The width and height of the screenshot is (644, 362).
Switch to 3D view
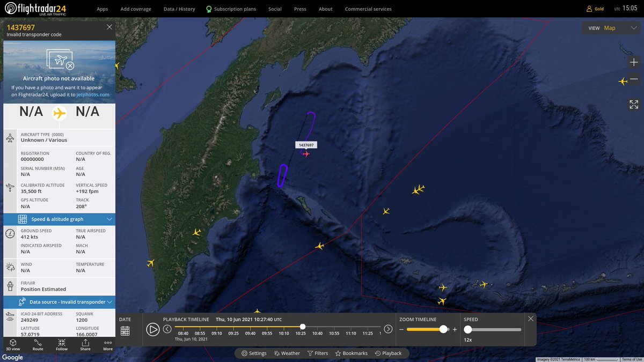click(x=12, y=344)
